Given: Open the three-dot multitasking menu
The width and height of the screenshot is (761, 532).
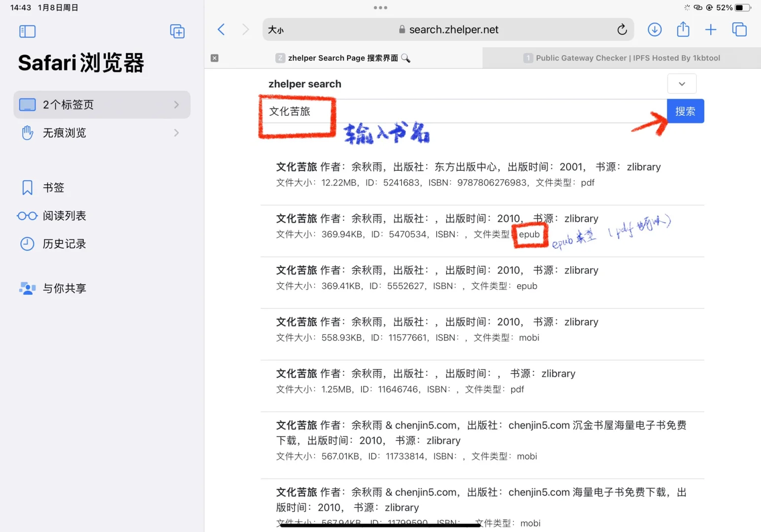Looking at the screenshot, I should tap(380, 7).
